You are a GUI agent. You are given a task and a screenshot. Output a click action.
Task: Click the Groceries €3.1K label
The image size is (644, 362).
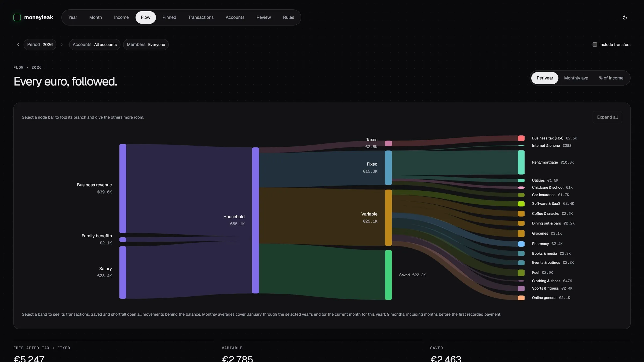tap(547, 233)
